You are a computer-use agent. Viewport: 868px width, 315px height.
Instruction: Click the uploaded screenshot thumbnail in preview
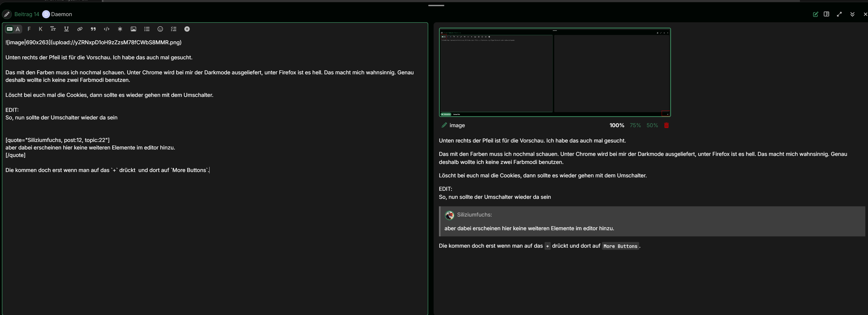click(x=555, y=72)
